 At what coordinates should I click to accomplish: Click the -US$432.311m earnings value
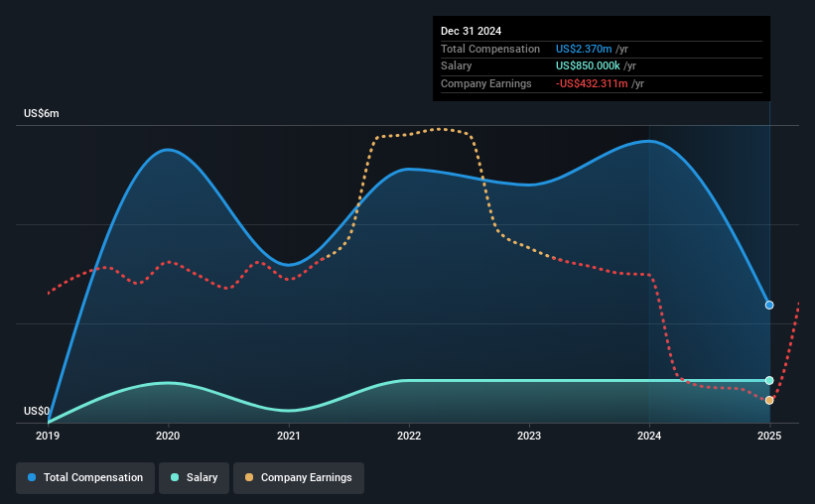tap(592, 83)
